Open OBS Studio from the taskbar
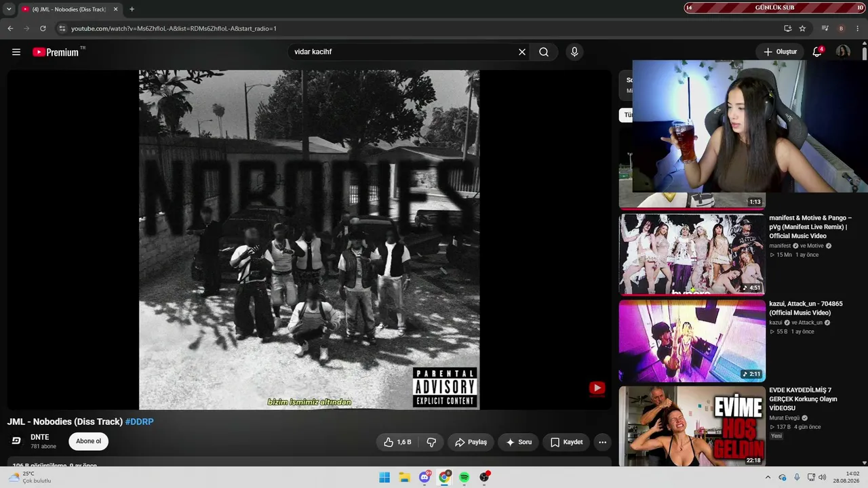 click(484, 477)
